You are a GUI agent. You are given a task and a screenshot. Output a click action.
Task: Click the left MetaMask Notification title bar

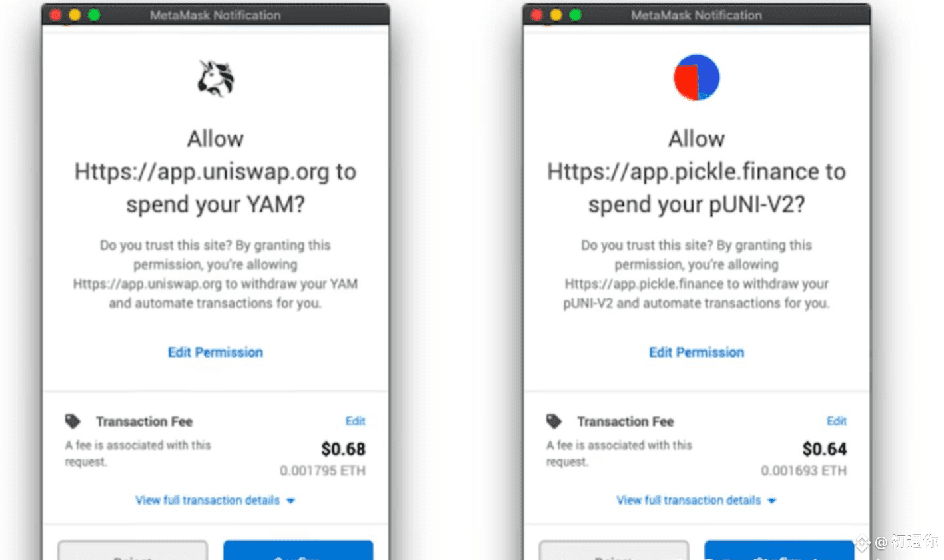point(215,15)
